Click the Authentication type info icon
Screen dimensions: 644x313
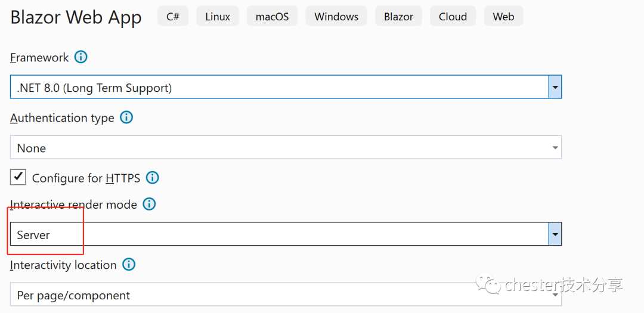click(x=126, y=118)
